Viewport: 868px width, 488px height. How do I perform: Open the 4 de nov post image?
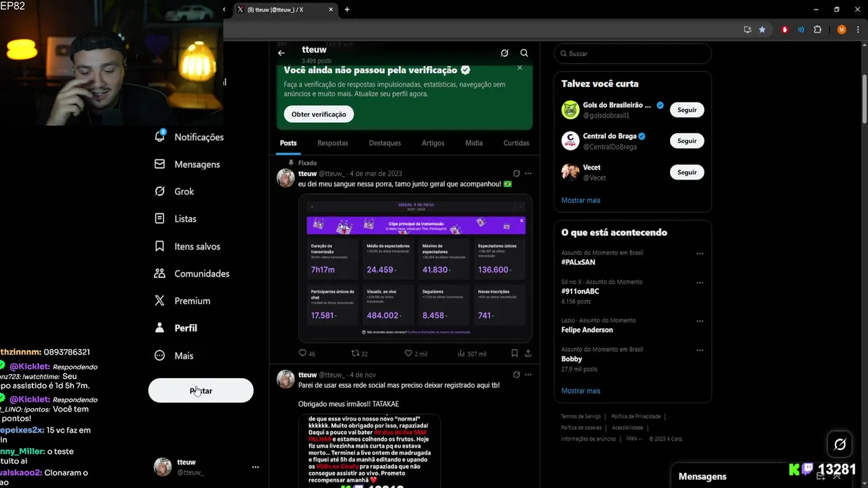pyautogui.click(x=370, y=451)
